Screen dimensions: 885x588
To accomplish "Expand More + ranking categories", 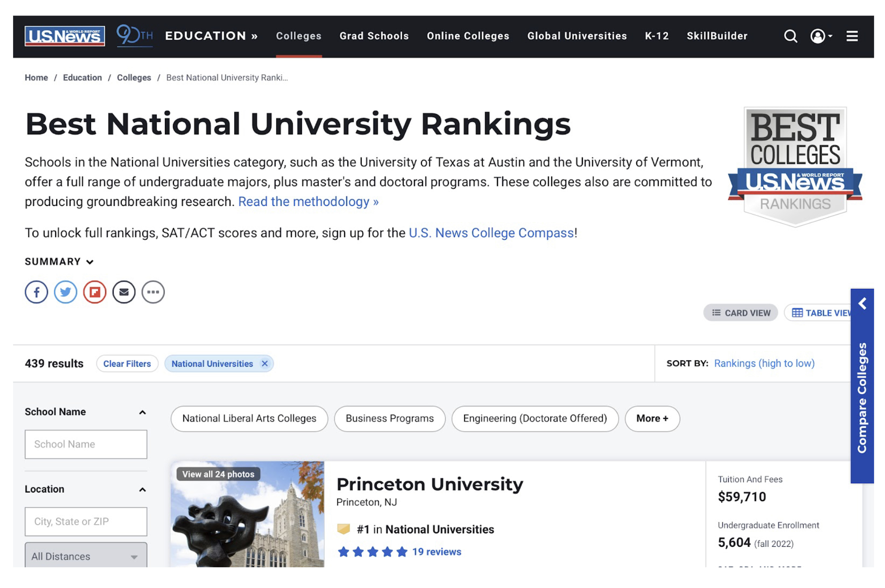I will (x=652, y=419).
